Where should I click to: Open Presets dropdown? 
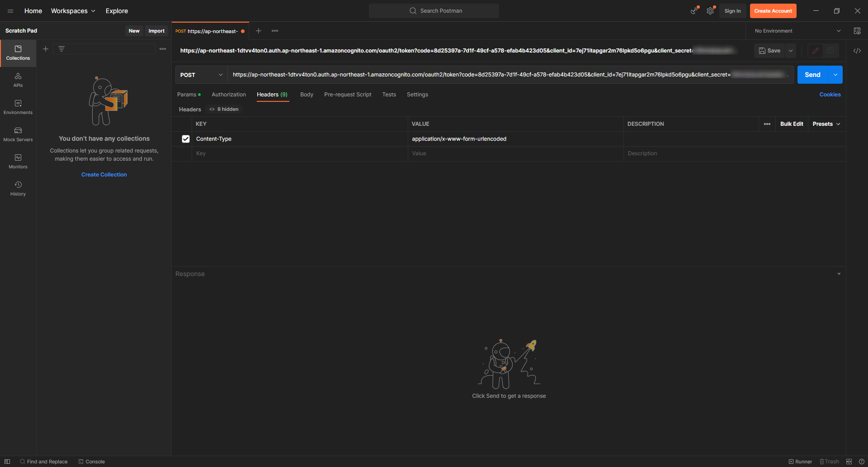click(826, 124)
